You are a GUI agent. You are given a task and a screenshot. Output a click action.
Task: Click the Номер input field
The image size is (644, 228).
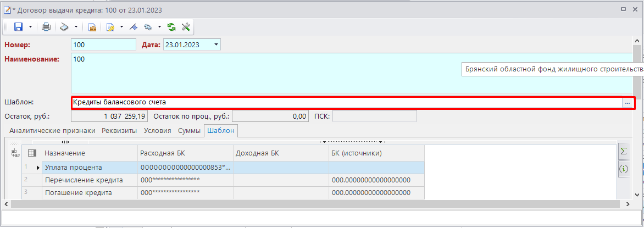click(x=103, y=45)
